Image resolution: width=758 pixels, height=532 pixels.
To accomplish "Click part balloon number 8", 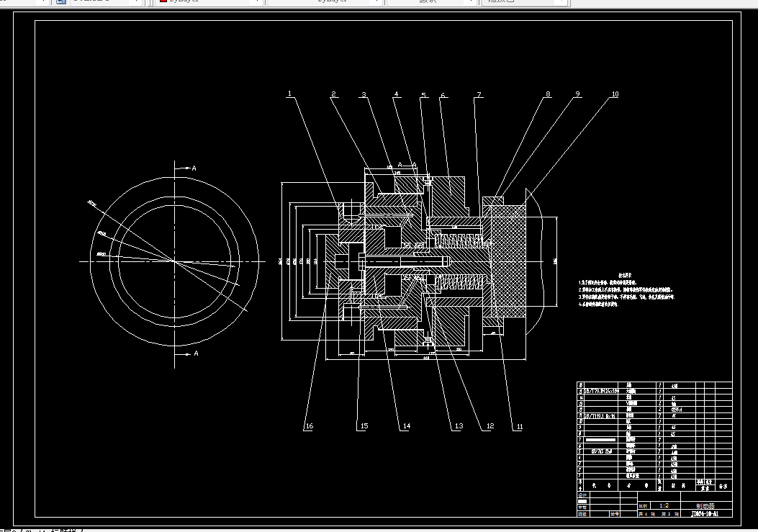I will click(x=549, y=94).
